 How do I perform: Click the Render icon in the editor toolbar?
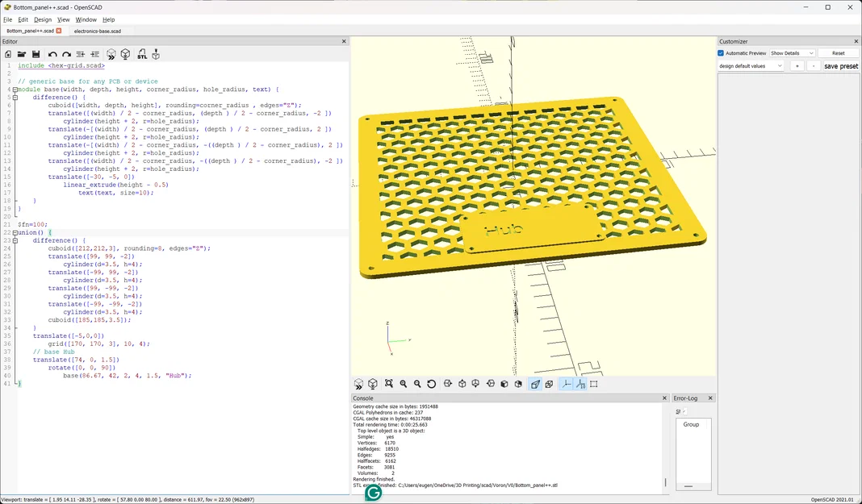[125, 54]
